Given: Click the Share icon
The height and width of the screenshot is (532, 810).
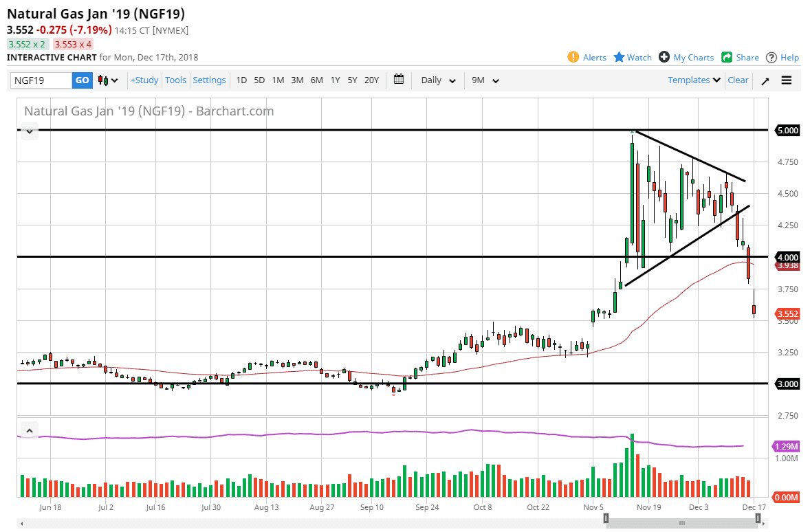Looking at the screenshot, I should [x=727, y=57].
